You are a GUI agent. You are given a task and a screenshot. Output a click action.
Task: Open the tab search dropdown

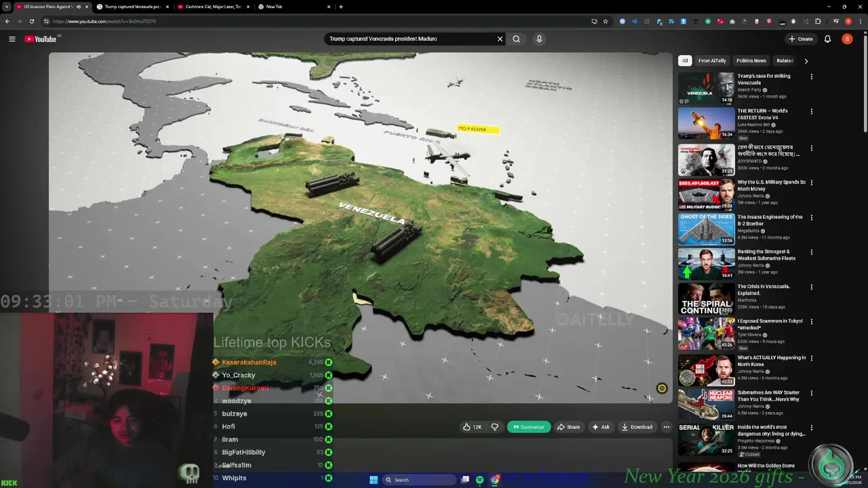click(6, 7)
